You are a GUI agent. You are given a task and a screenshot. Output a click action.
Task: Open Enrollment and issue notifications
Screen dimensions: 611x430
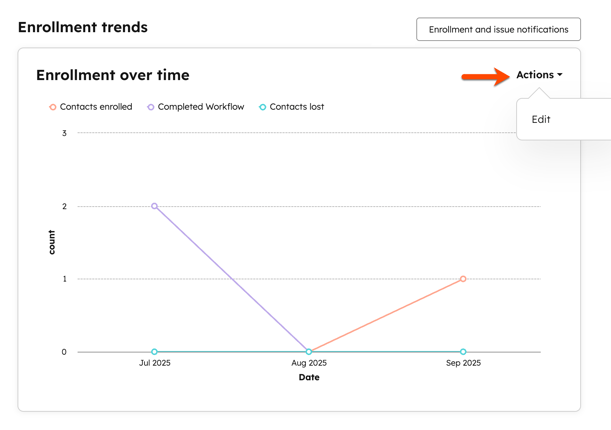pyautogui.click(x=498, y=29)
